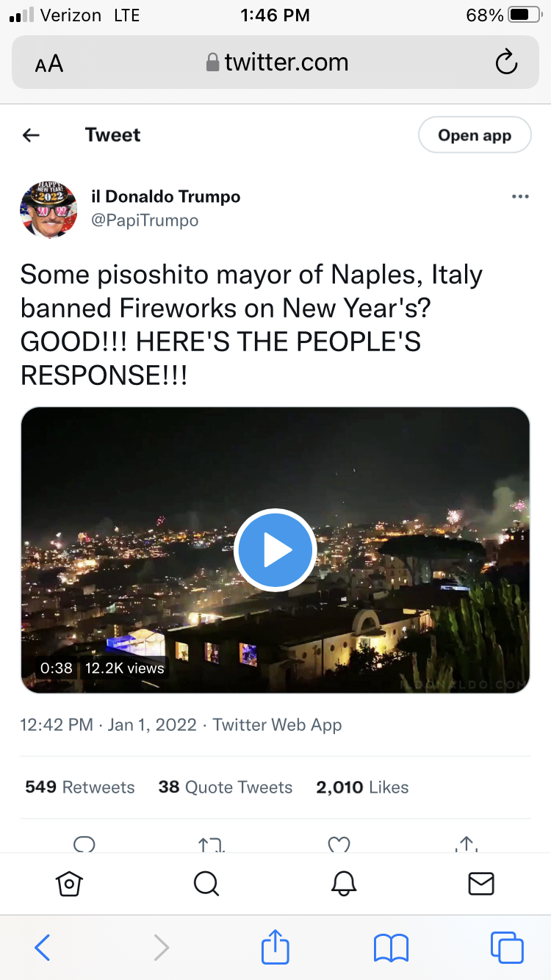The image size is (551, 980).
Task: Open Twitter Notifications bell tab
Action: pos(344,883)
